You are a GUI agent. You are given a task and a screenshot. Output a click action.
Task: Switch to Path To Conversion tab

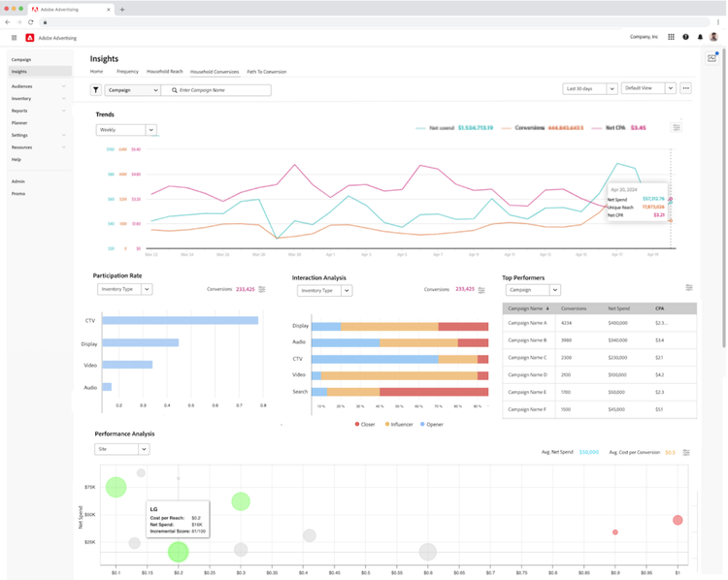tap(266, 72)
